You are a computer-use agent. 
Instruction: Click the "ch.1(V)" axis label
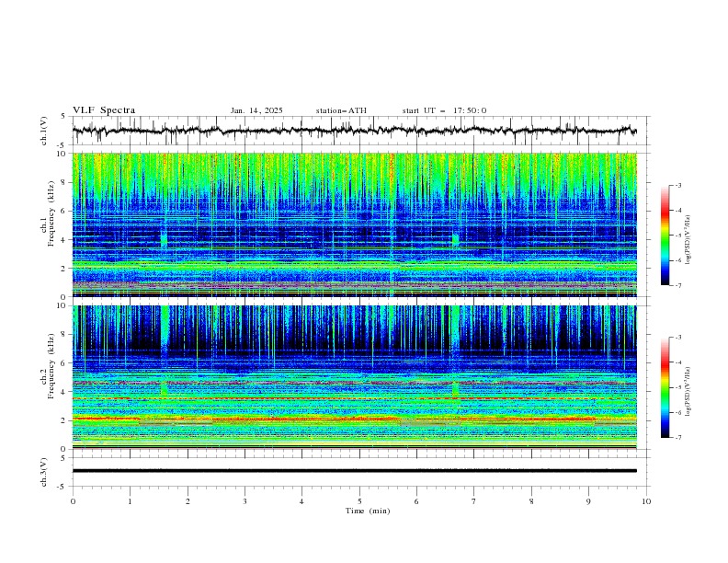(44, 131)
